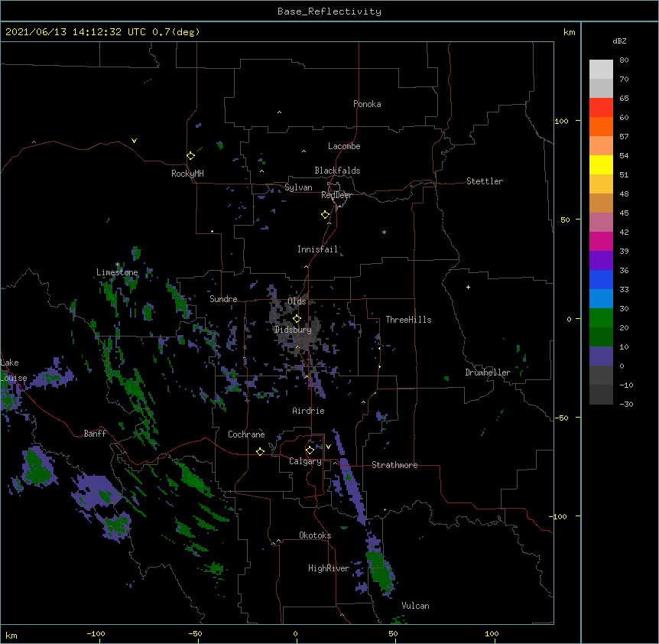Viewport: 659px width, 644px height.
Task: Select the Sylvan label
Action: click(298, 187)
